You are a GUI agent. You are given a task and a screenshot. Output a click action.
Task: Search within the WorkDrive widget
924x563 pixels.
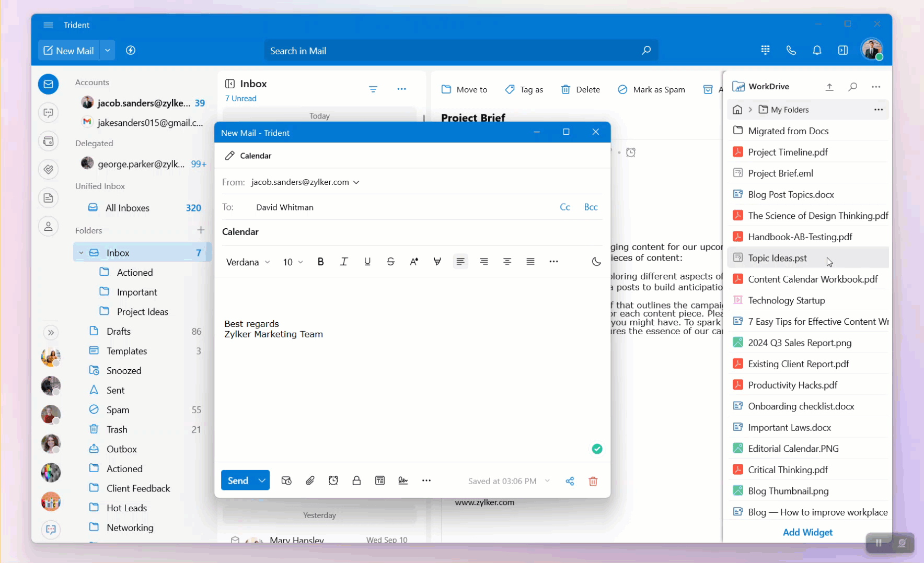pyautogui.click(x=853, y=87)
